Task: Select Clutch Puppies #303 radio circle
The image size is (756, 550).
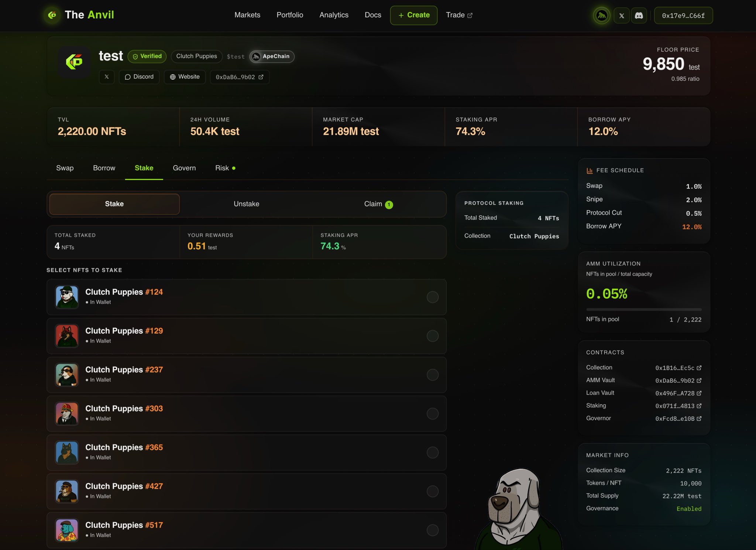Action: (x=432, y=414)
